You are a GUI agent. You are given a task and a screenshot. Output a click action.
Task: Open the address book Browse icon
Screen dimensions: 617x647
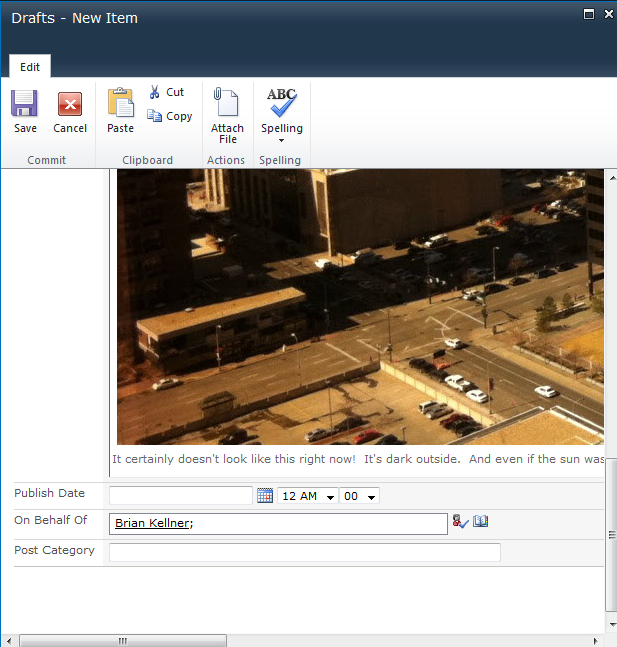coord(481,522)
